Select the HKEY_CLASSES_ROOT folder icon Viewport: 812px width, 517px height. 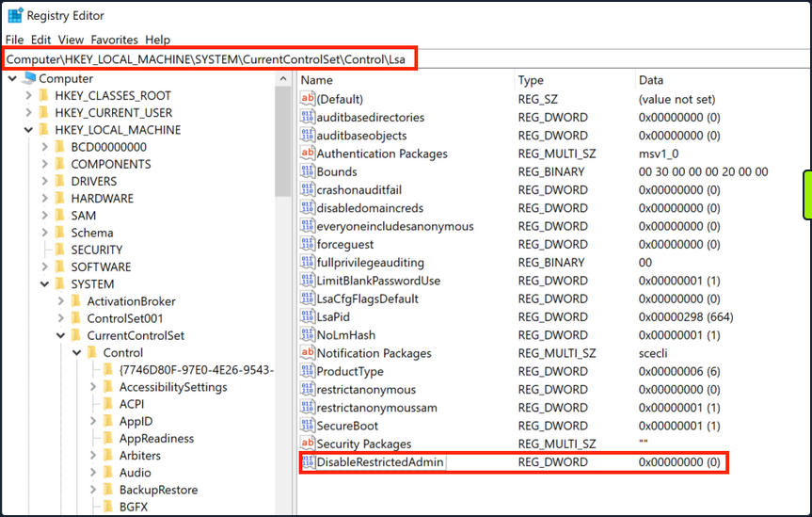(44, 95)
